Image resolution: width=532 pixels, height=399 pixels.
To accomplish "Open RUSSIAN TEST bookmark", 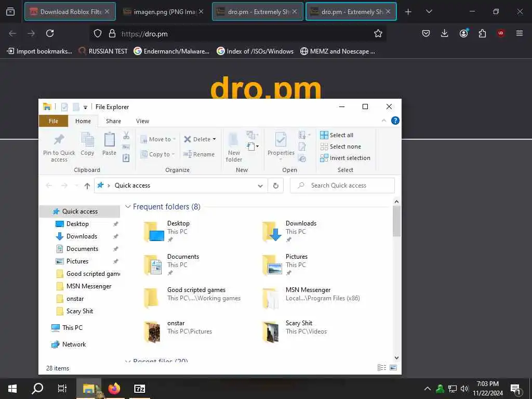I will (103, 51).
